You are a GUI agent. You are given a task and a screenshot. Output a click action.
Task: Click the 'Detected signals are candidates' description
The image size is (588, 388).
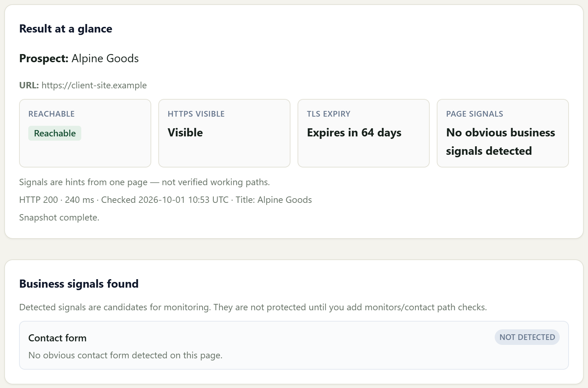253,307
